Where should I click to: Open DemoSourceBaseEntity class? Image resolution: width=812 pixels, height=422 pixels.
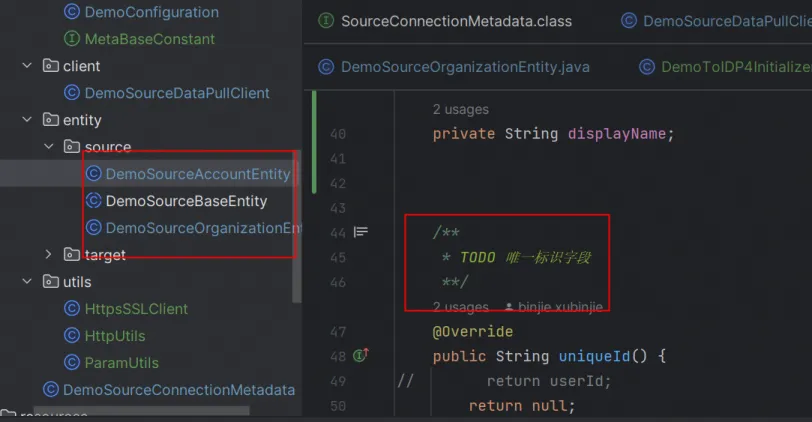[x=186, y=201]
